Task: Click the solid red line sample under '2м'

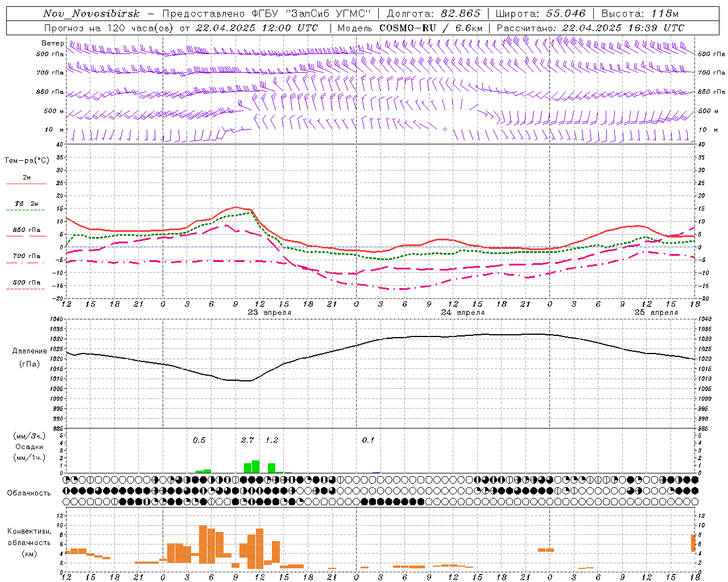Action: click(x=26, y=184)
